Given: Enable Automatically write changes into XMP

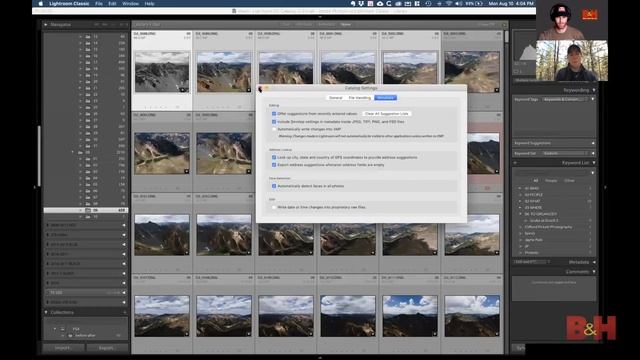Looking at the screenshot, I should [274, 129].
